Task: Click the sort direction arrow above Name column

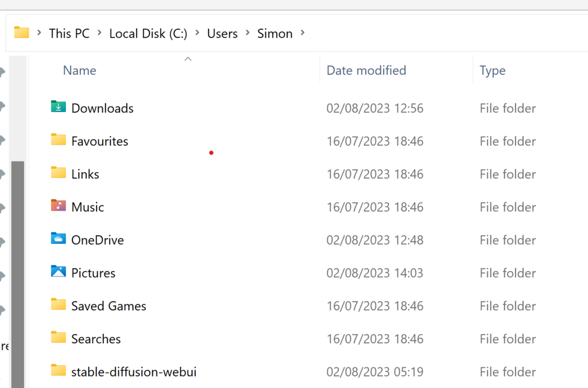Action: click(x=188, y=59)
